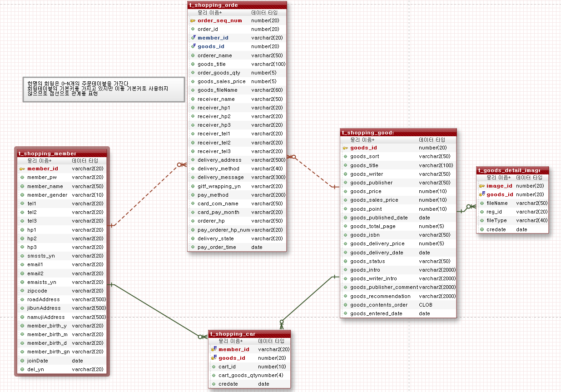
Task: Click the primary key icon beside order_seq_num
Action: click(x=192, y=20)
